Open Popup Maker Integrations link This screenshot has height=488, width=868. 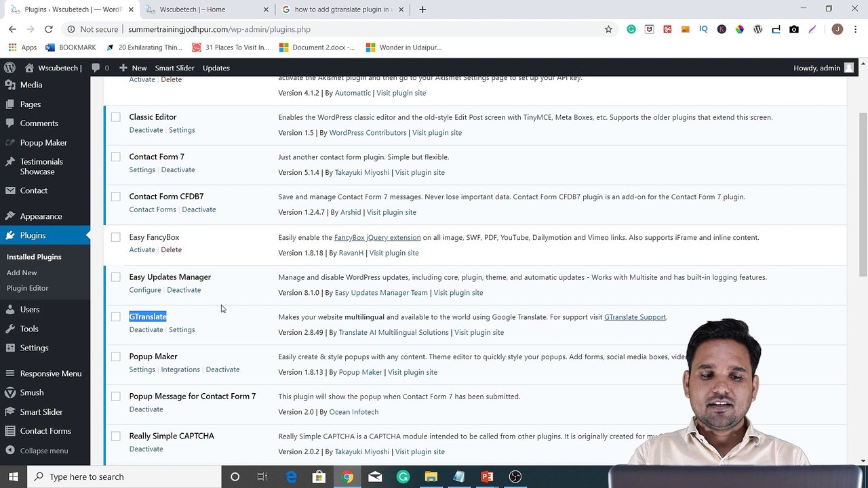tap(180, 369)
